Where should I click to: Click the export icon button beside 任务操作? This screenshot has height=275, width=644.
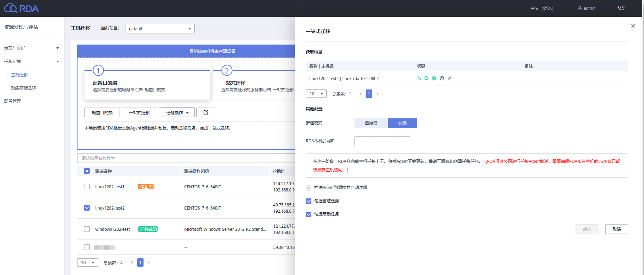[x=206, y=112]
